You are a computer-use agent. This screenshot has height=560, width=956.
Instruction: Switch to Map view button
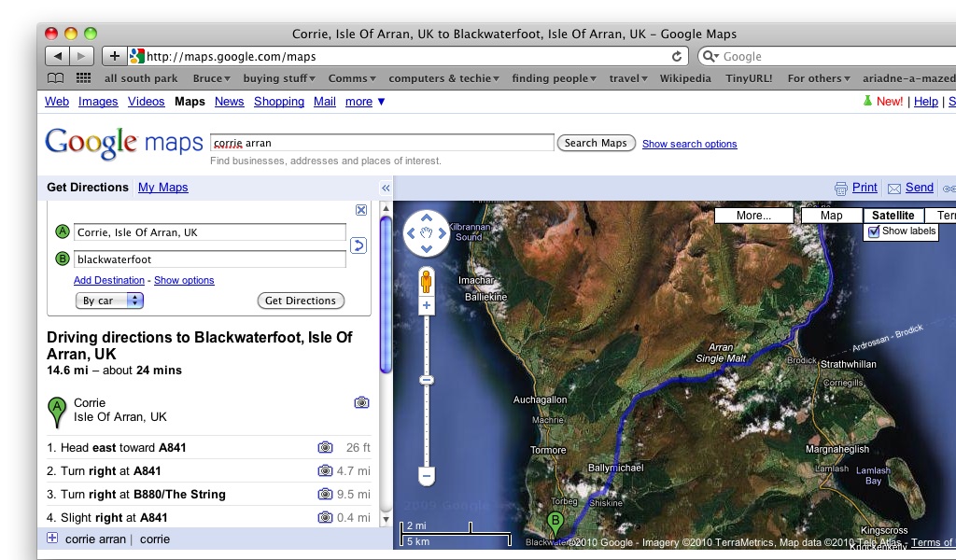(831, 216)
